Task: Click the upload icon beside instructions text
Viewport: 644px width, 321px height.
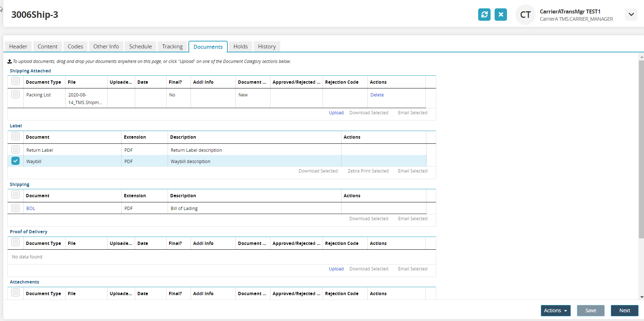Action: pyautogui.click(x=10, y=62)
